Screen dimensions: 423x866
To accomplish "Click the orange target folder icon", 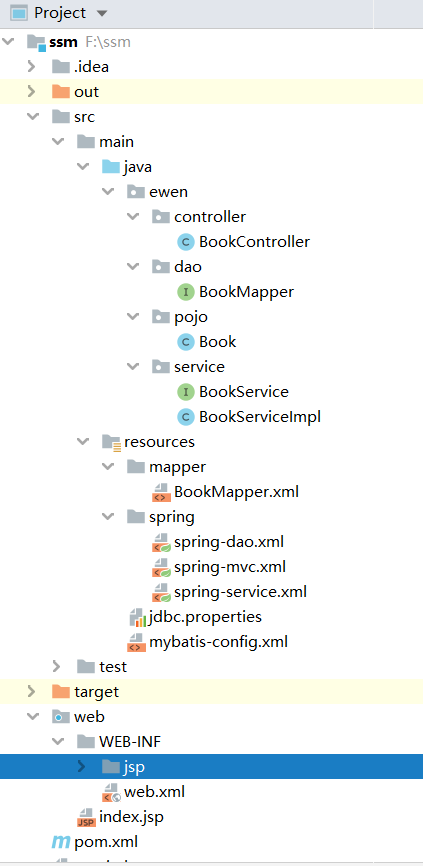I will pyautogui.click(x=61, y=691).
